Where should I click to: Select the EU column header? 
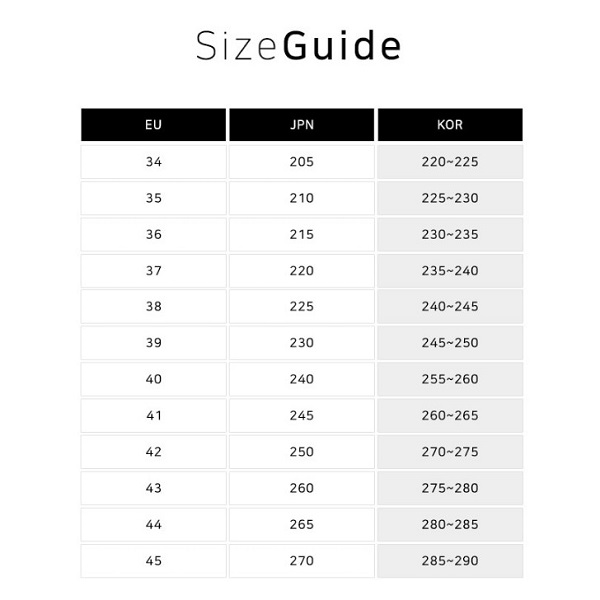coord(153,125)
